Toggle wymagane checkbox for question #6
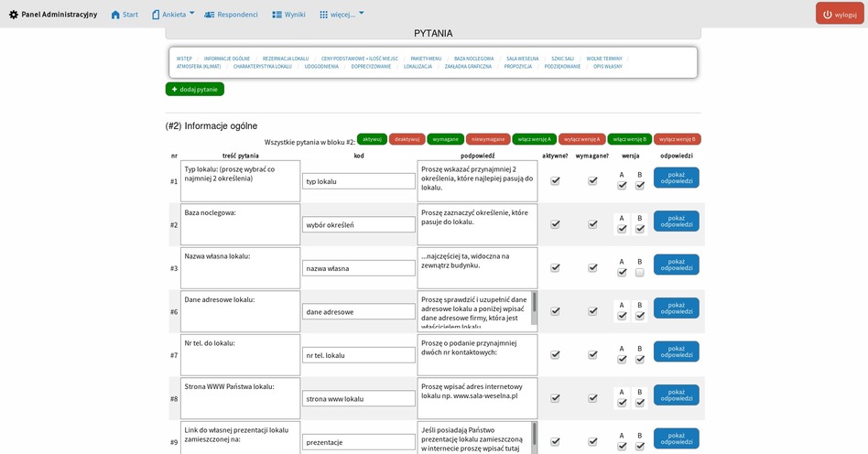The image size is (868, 454). (x=592, y=311)
